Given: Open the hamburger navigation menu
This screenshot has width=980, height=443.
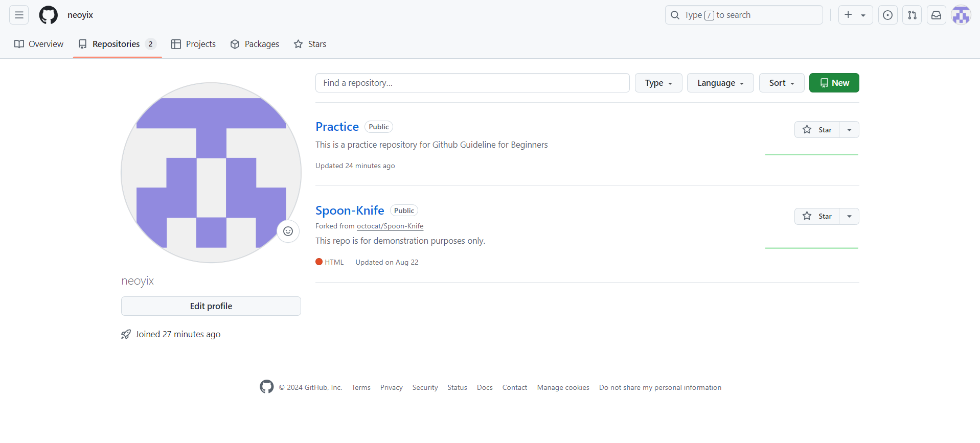Looking at the screenshot, I should click(x=19, y=15).
